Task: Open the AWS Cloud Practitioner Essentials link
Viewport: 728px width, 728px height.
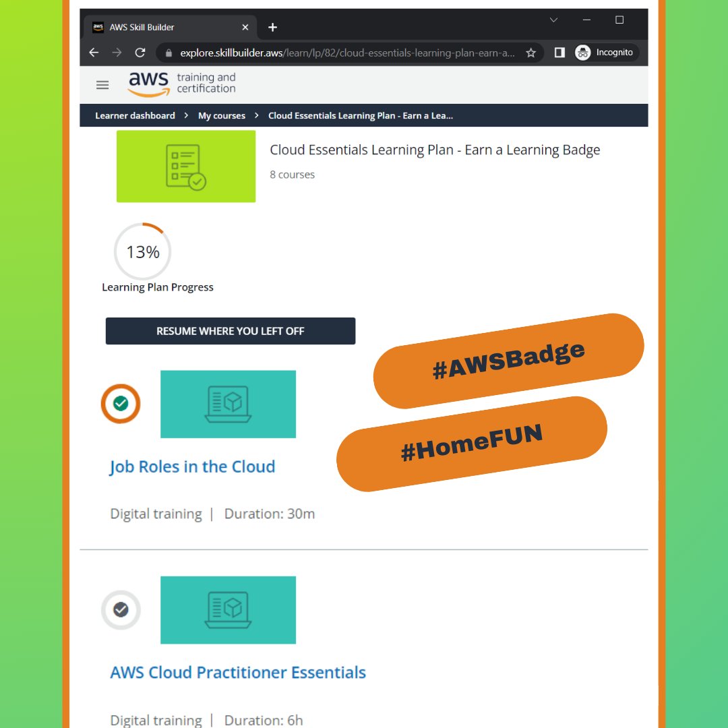Action: coord(238,672)
